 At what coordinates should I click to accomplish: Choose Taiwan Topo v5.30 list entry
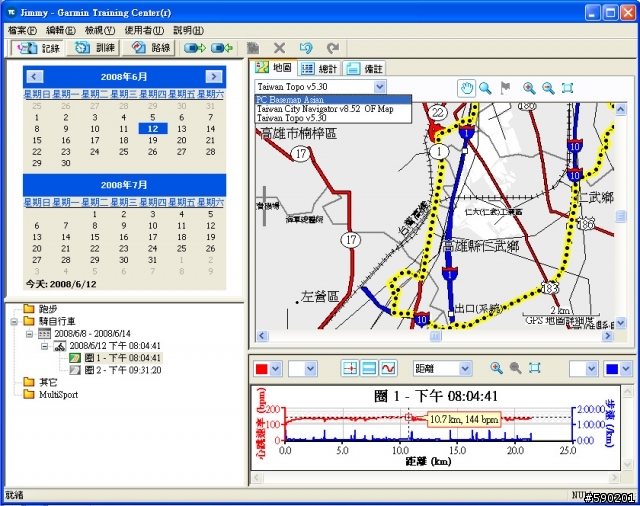coord(333,118)
